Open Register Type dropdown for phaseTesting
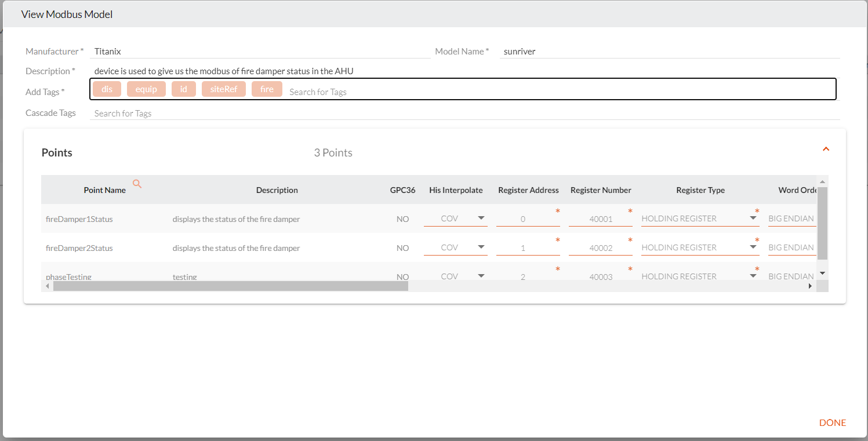868x441 pixels. (700, 276)
